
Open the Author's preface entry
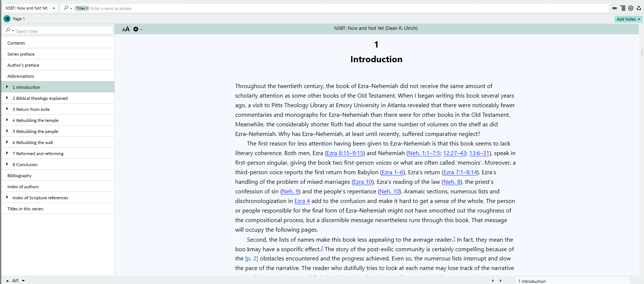(58, 65)
